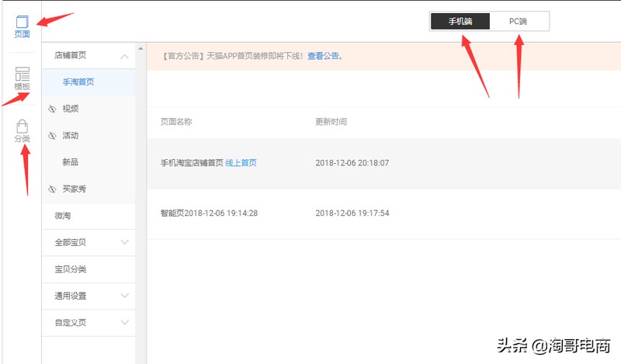621x364 pixels.
Task: Expand the 通用设置 section chevron
Action: click(x=124, y=296)
